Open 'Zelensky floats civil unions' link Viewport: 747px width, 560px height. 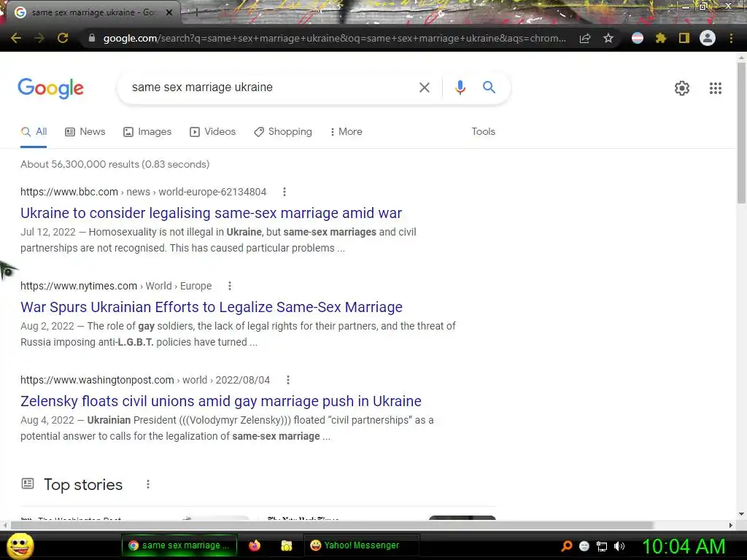point(220,401)
